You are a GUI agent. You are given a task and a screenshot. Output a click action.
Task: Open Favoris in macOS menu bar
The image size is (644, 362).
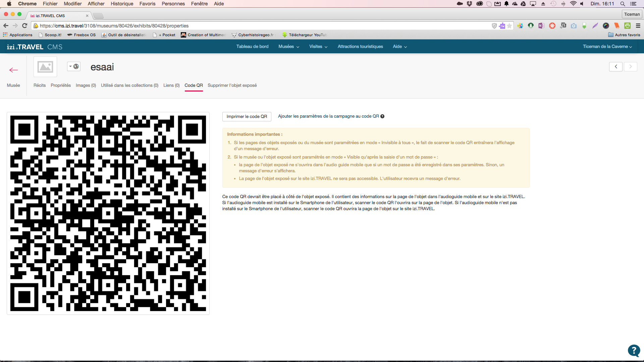click(x=147, y=4)
